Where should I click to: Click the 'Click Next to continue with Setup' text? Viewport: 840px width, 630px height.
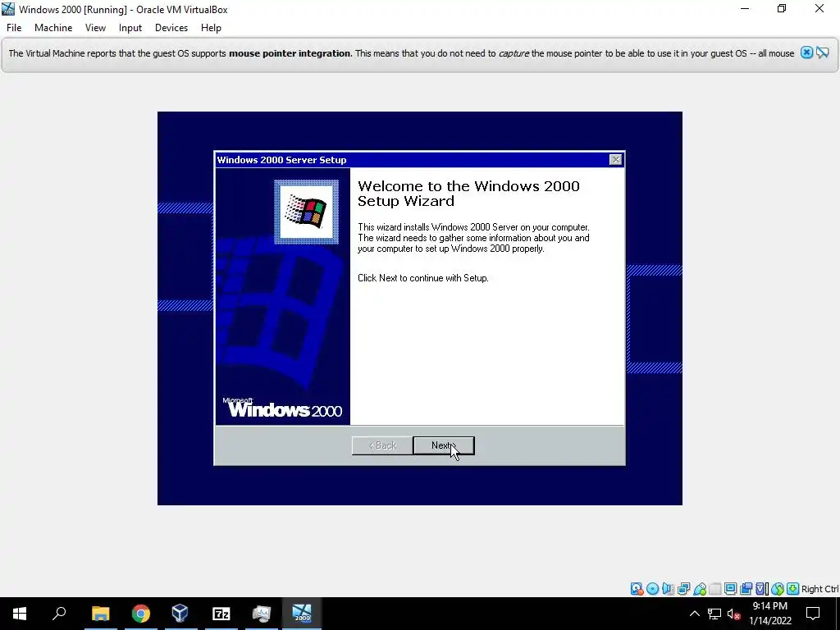point(423,278)
